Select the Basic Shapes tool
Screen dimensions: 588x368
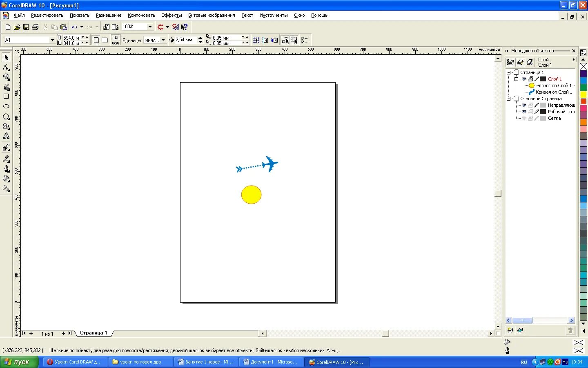(6, 126)
